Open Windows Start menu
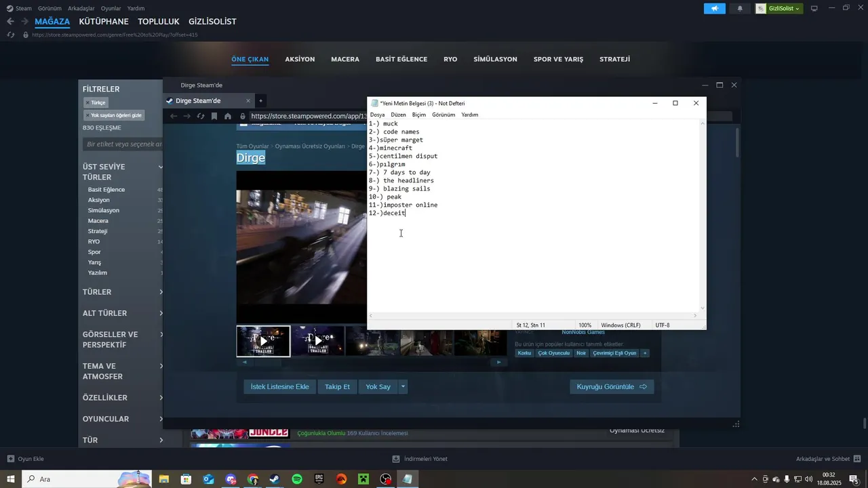The image size is (868, 488). pyautogui.click(x=10, y=479)
